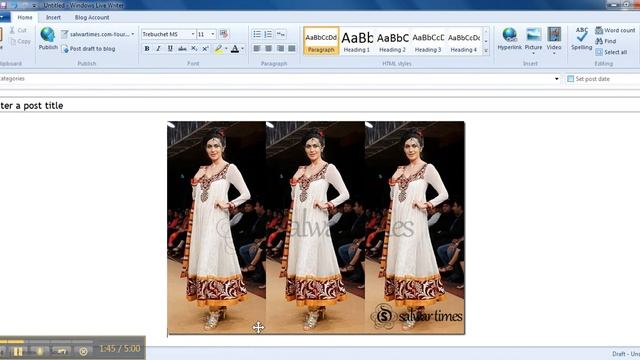This screenshot has width=640, height=360.
Task: Justify the paragraph
Action: click(291, 49)
